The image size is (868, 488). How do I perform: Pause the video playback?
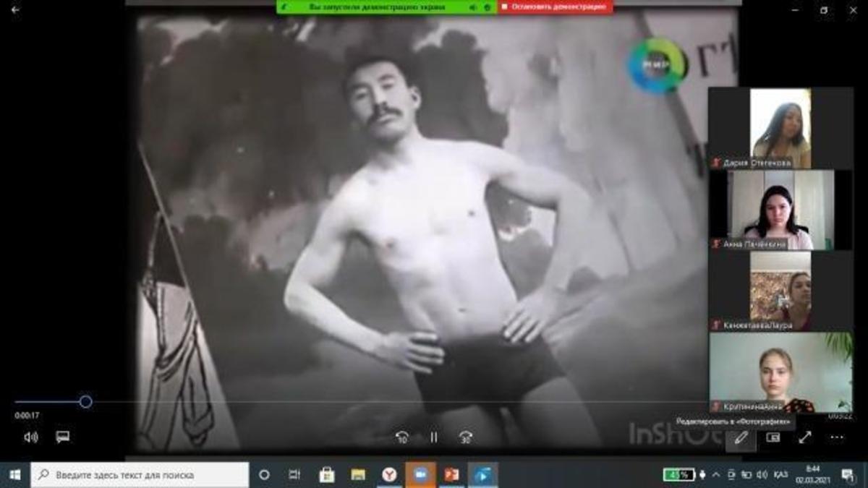click(x=434, y=437)
